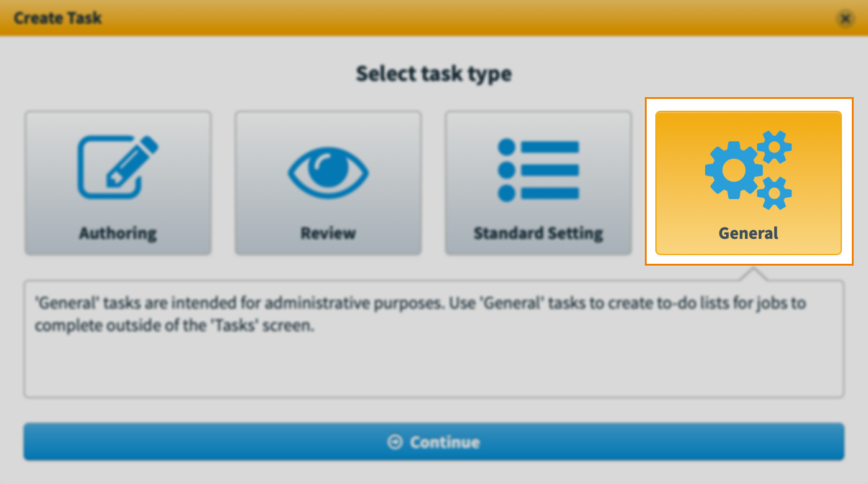The image size is (868, 484).
Task: Select the highlighted General task type tile
Action: click(749, 183)
